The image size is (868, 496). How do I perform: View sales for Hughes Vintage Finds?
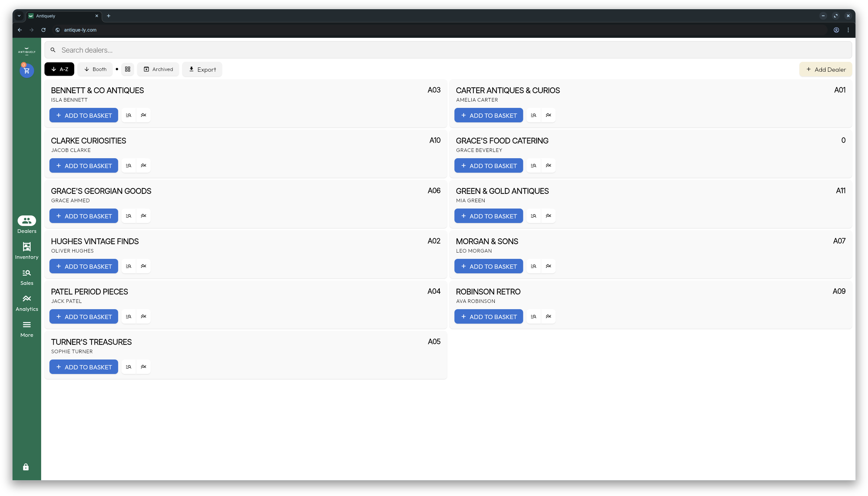(128, 266)
